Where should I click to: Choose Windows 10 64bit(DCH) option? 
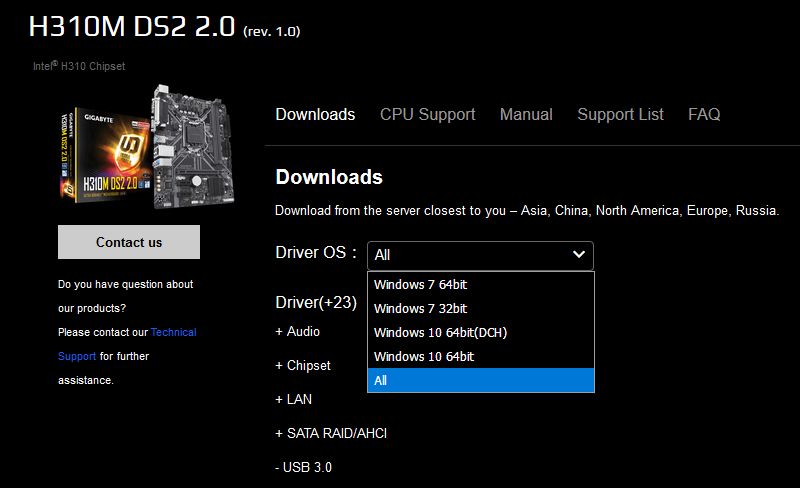[481, 332]
